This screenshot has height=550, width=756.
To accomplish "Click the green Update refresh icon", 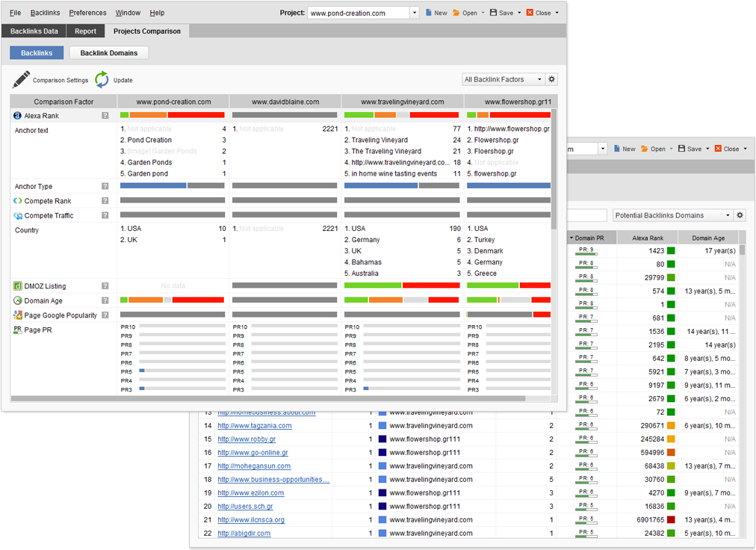I will pyautogui.click(x=102, y=80).
